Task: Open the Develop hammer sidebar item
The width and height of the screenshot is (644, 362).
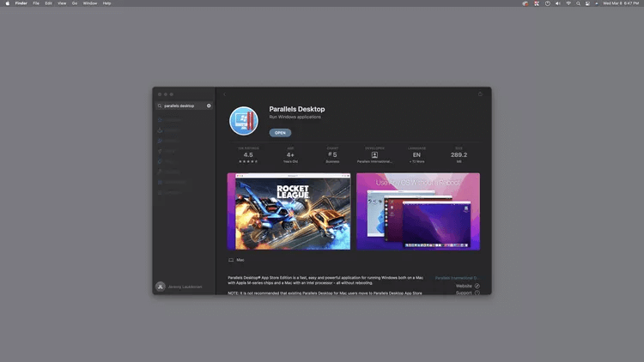Action: click(x=169, y=172)
